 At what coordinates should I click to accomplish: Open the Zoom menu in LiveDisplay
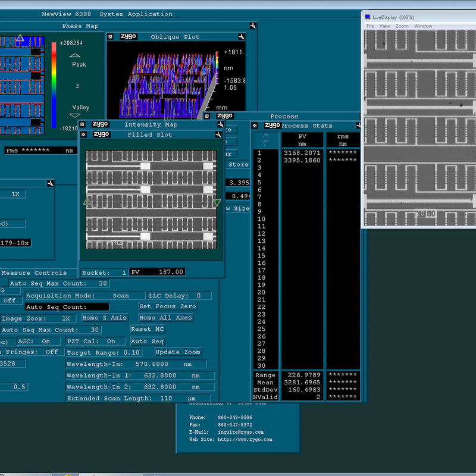[x=402, y=26]
